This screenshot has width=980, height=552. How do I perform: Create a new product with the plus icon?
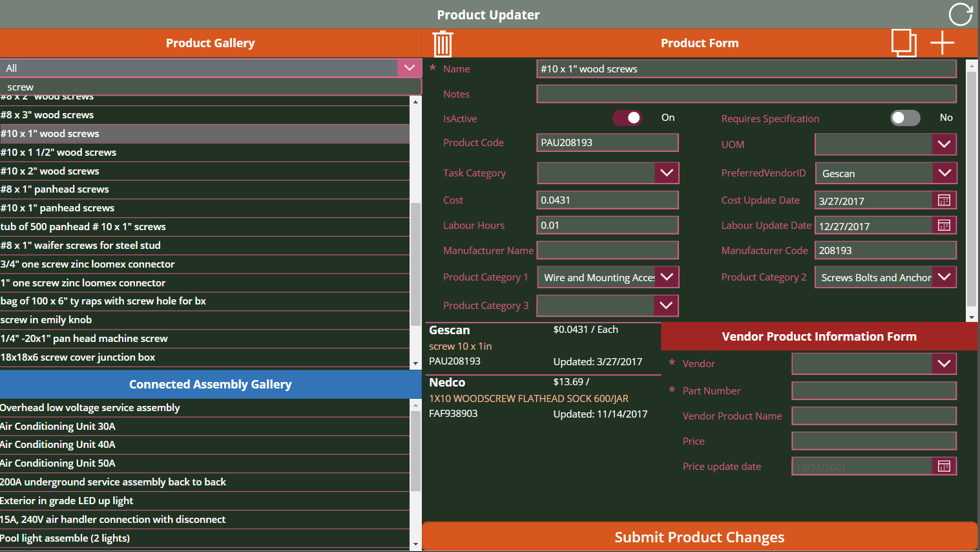click(941, 43)
